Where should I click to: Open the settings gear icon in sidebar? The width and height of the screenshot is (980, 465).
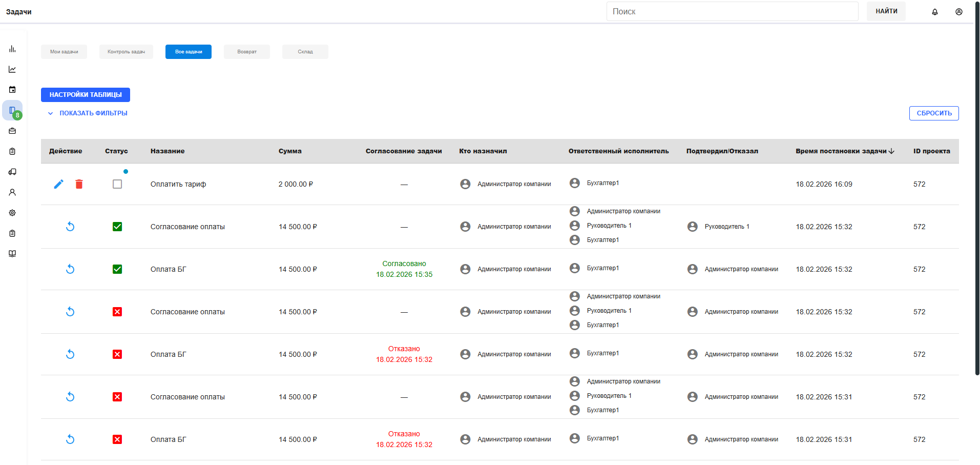coord(12,213)
